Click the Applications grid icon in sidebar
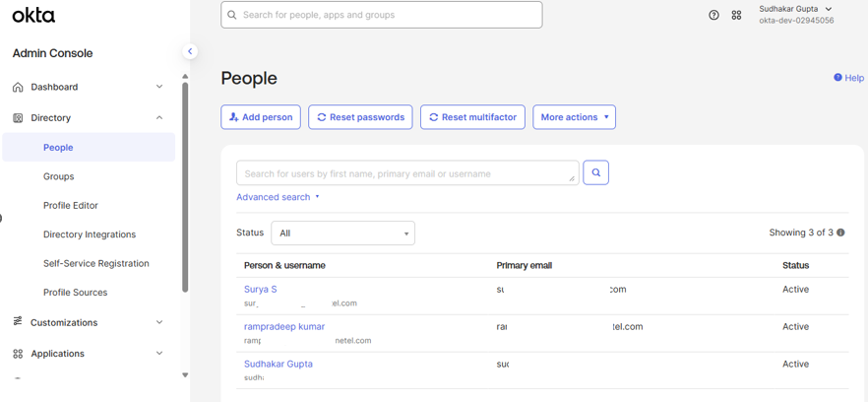868x402 pixels. click(18, 353)
